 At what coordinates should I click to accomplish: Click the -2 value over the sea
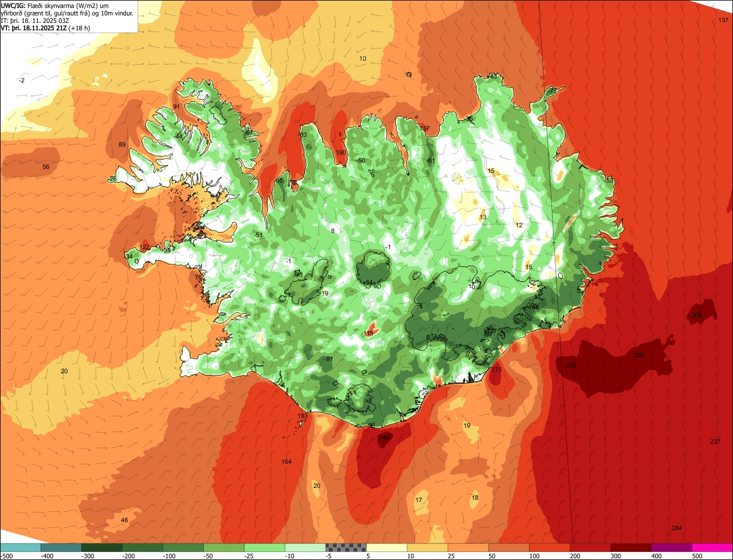pyautogui.click(x=22, y=80)
